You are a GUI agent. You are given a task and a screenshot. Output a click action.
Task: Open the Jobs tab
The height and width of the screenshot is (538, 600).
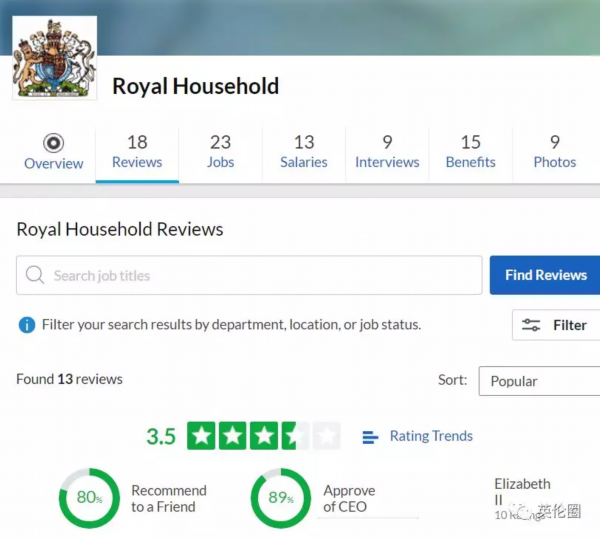pos(220,152)
